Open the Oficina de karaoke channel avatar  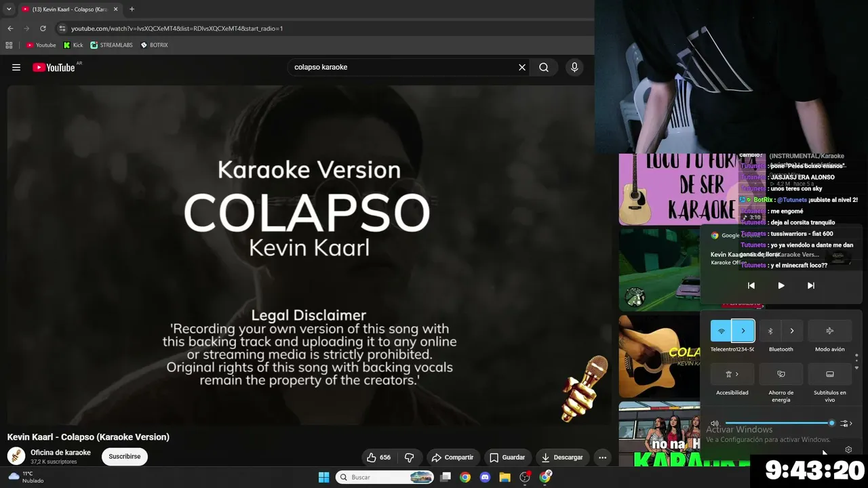tap(16, 456)
